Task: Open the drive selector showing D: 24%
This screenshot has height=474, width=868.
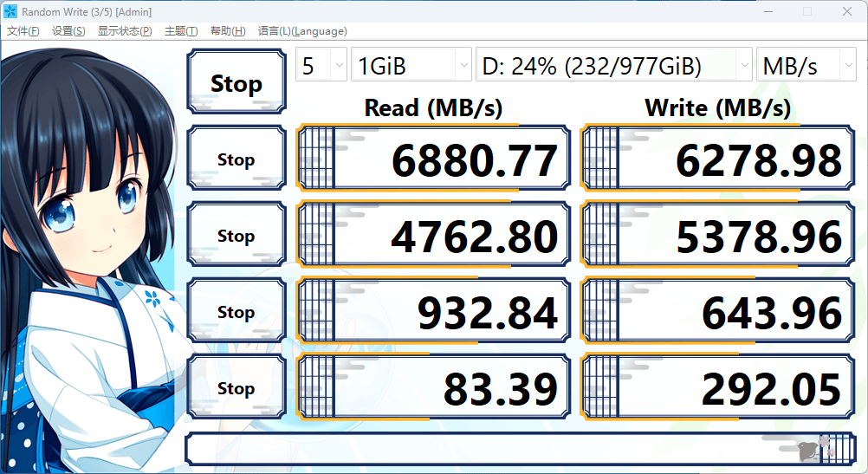Action: pyautogui.click(x=614, y=66)
